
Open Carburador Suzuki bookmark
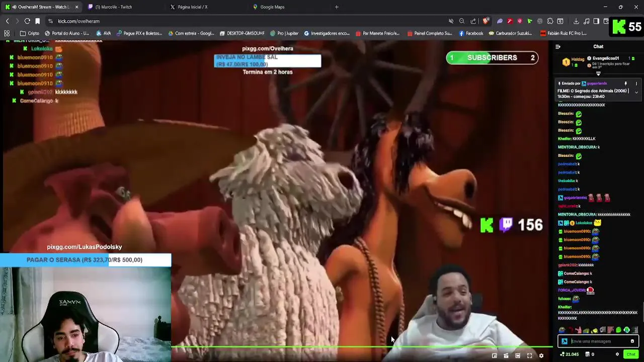[x=510, y=33]
